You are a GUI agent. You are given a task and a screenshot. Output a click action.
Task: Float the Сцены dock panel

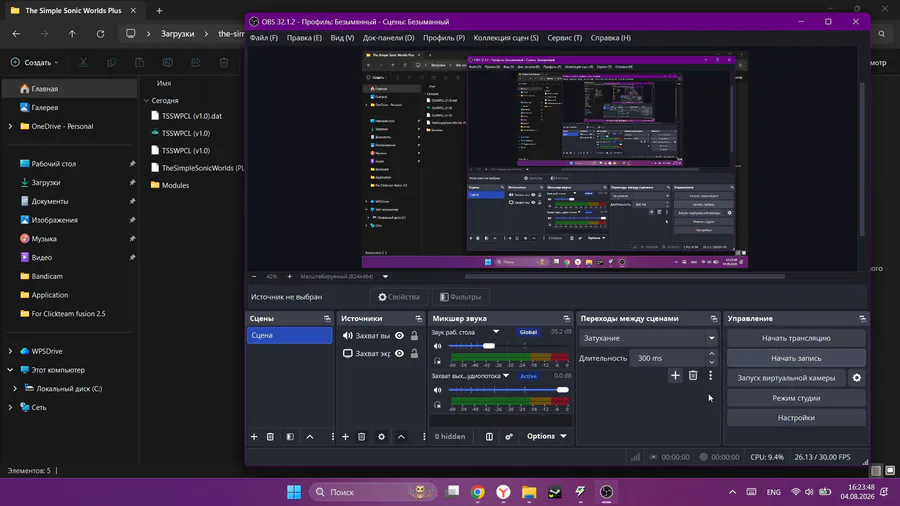coord(327,318)
